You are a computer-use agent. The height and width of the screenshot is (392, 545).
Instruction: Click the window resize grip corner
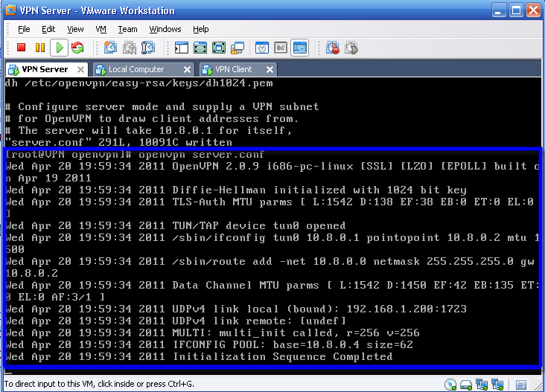[x=538, y=386]
